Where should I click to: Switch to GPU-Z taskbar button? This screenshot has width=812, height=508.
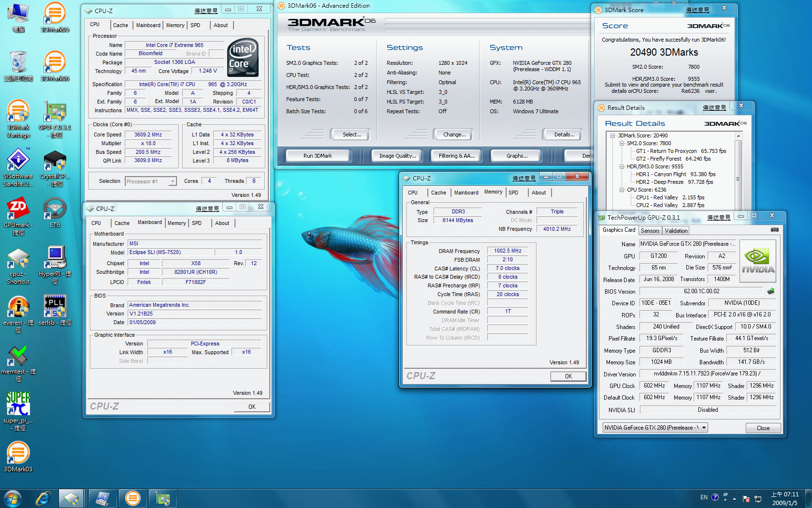(163, 498)
